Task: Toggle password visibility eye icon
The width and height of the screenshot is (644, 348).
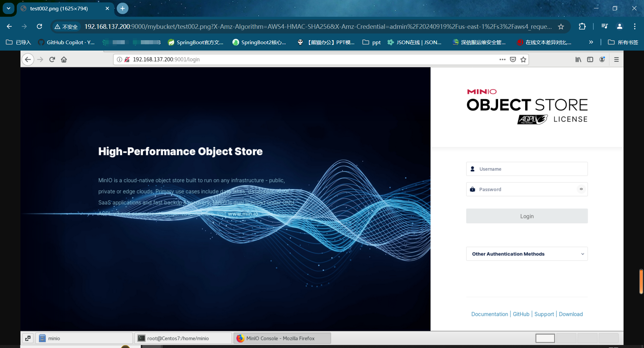Action: click(581, 189)
